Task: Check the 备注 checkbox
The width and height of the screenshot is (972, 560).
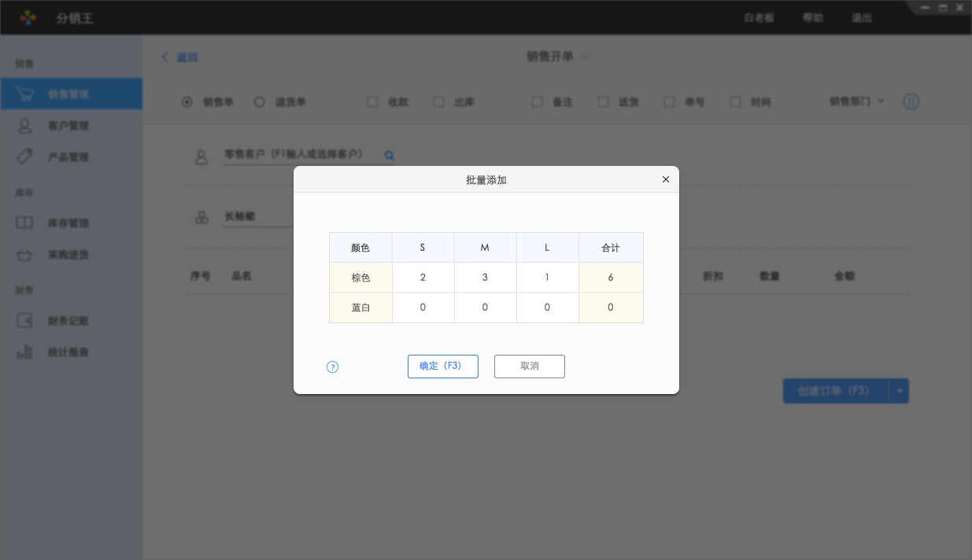Action: (538, 102)
